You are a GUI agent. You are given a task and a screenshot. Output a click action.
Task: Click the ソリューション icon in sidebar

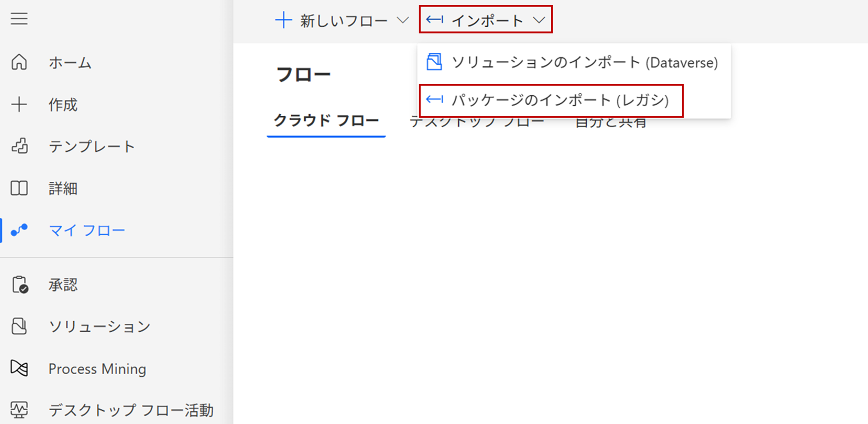tap(19, 326)
